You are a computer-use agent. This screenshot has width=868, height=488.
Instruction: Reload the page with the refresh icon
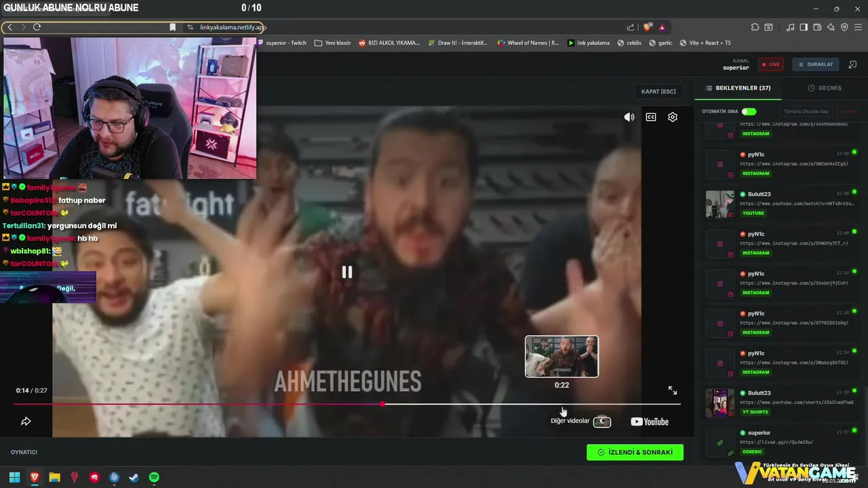pyautogui.click(x=37, y=27)
